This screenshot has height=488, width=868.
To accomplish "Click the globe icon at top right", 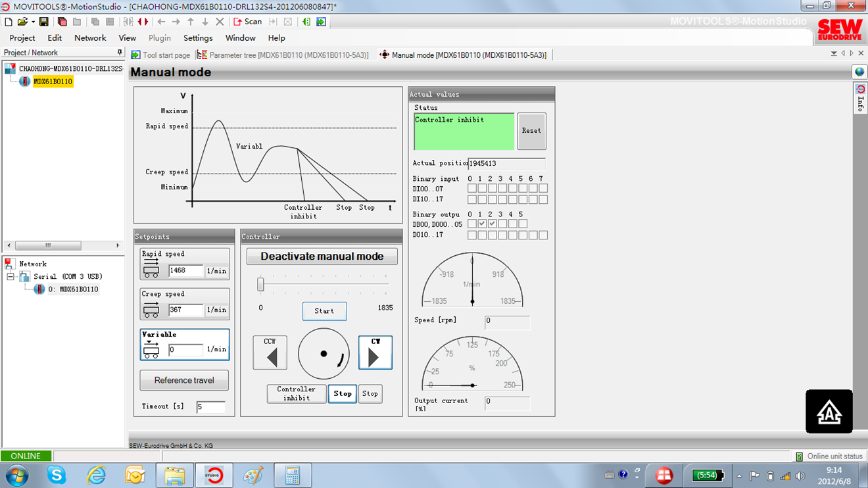I will (859, 72).
